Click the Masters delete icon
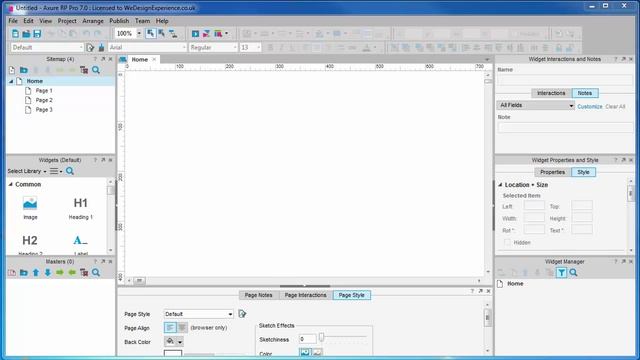The width and height of the screenshot is (640, 360). (84, 273)
